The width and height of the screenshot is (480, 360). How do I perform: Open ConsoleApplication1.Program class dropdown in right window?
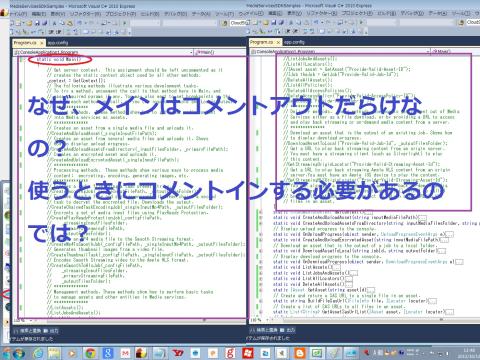[x=340, y=51]
